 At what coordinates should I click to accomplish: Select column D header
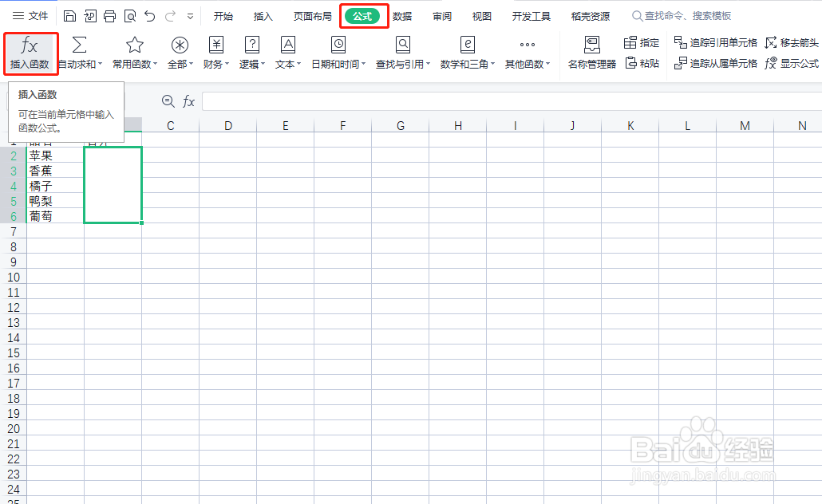tap(228, 126)
